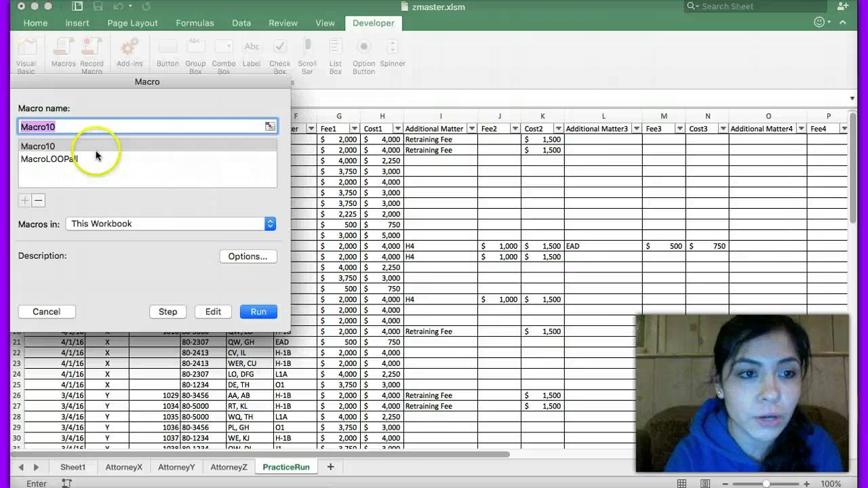The image size is (868, 488).
Task: Click the cell range picker icon in Macro name field
Action: [x=270, y=127]
